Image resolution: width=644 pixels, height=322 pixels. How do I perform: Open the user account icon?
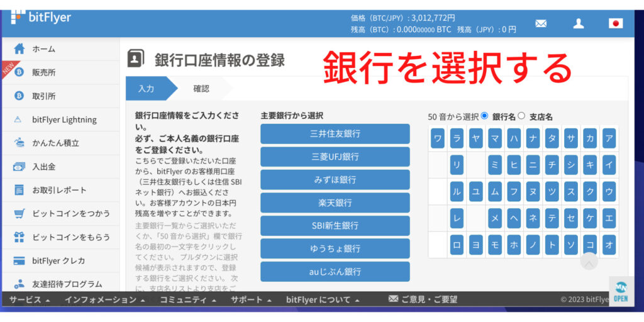click(x=579, y=23)
